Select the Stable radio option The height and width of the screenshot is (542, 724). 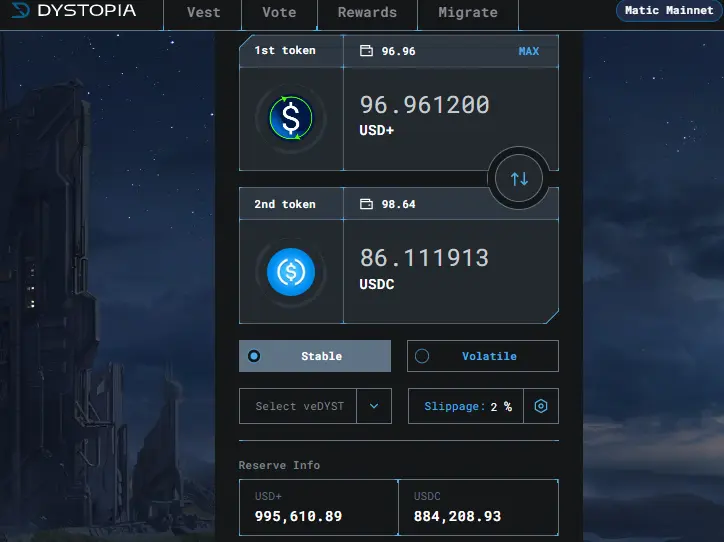[315, 356]
